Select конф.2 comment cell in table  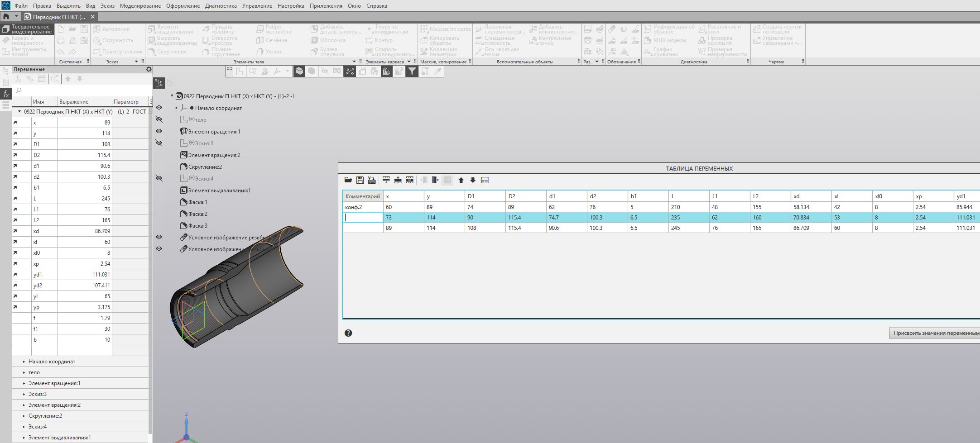[363, 207]
